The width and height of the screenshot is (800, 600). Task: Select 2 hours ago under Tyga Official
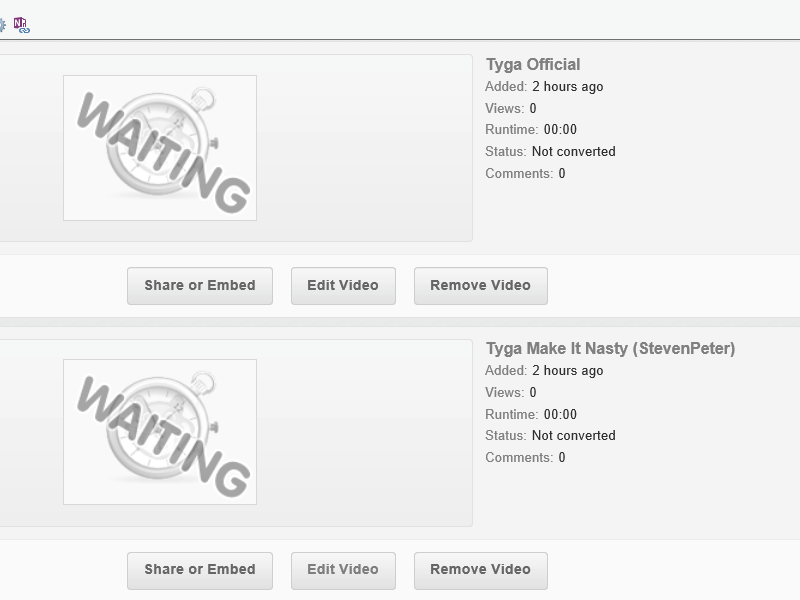(x=567, y=87)
